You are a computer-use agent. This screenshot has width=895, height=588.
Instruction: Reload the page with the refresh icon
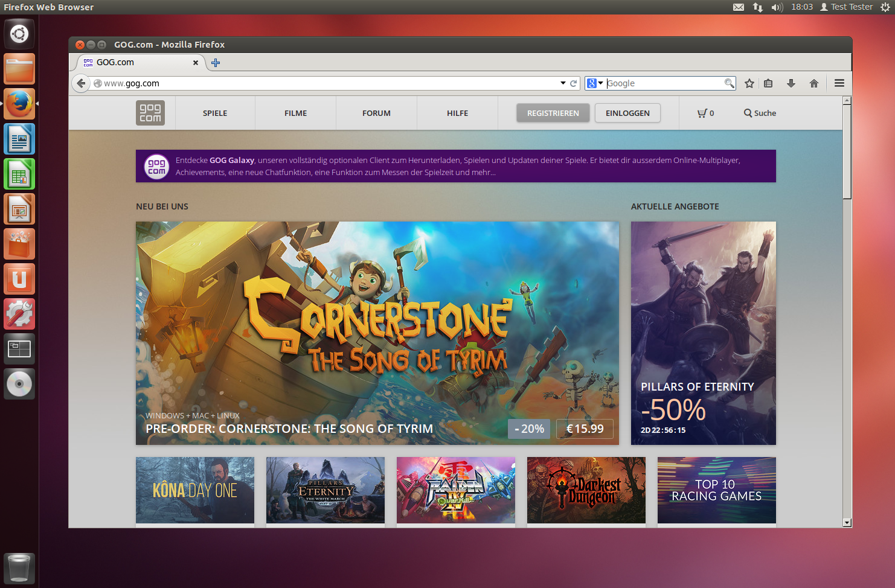click(x=573, y=83)
